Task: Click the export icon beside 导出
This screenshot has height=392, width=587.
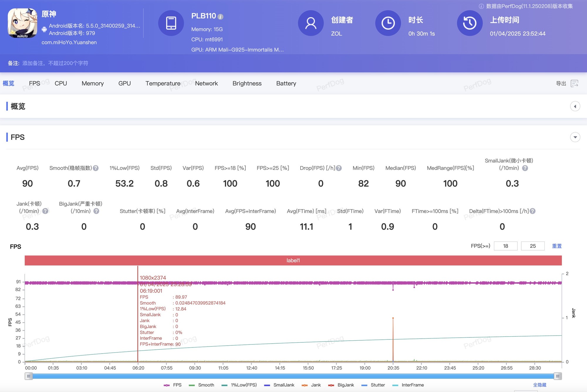Action: [574, 84]
